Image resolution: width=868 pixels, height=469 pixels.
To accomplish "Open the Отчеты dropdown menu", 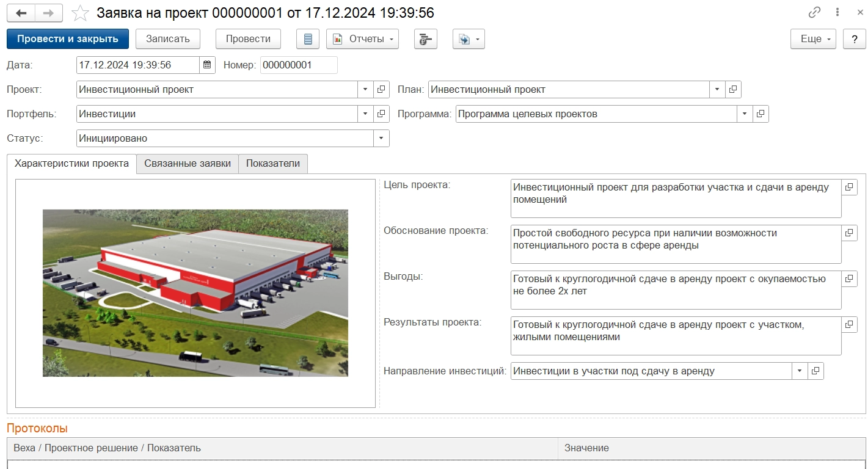I will 362,39.
